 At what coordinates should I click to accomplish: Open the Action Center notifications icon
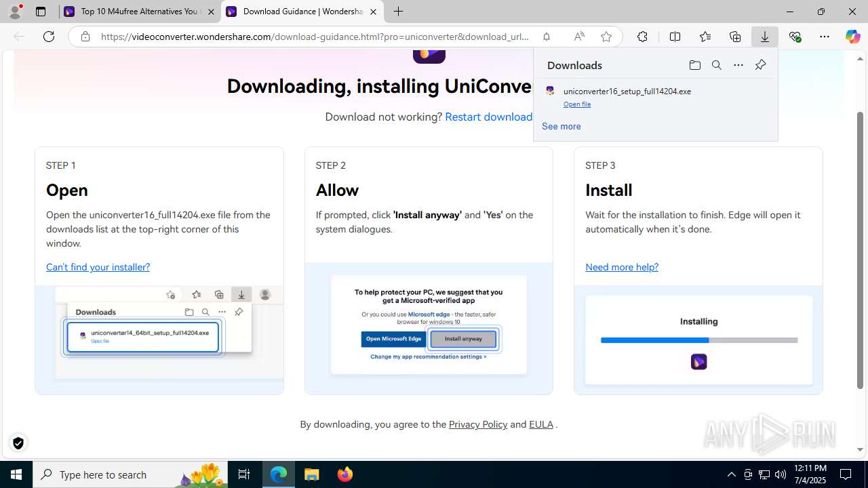tap(846, 474)
